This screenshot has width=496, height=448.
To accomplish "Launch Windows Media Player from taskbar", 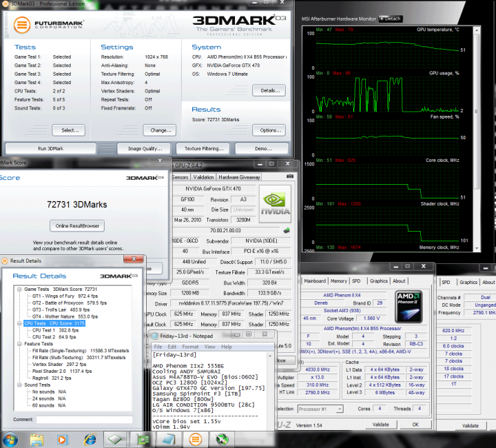I will [62, 440].
